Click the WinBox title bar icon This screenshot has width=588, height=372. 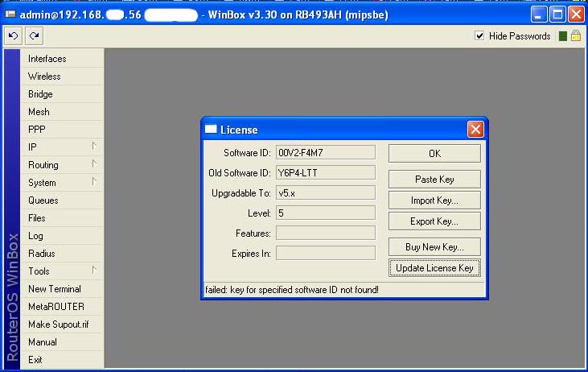pos(10,14)
